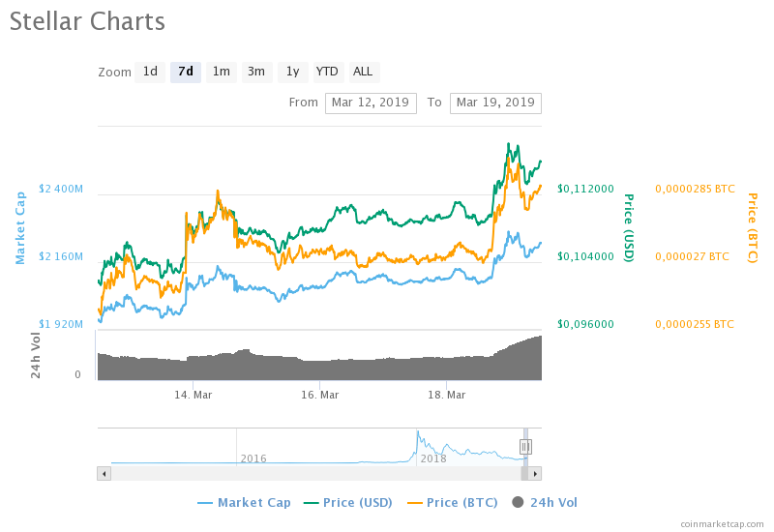Image resolution: width=774 pixels, height=532 pixels.
Task: Click the $2 160M axis value
Action: [61, 256]
